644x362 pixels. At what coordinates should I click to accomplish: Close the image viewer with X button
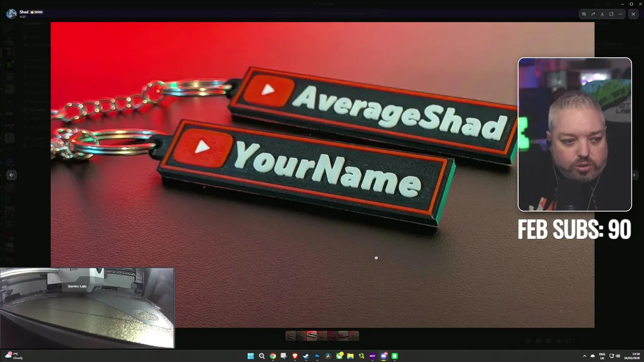[x=633, y=14]
